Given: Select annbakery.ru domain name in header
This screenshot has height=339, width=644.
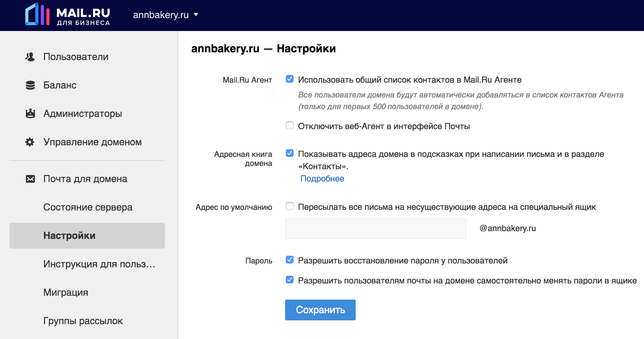Looking at the screenshot, I should point(161,15).
